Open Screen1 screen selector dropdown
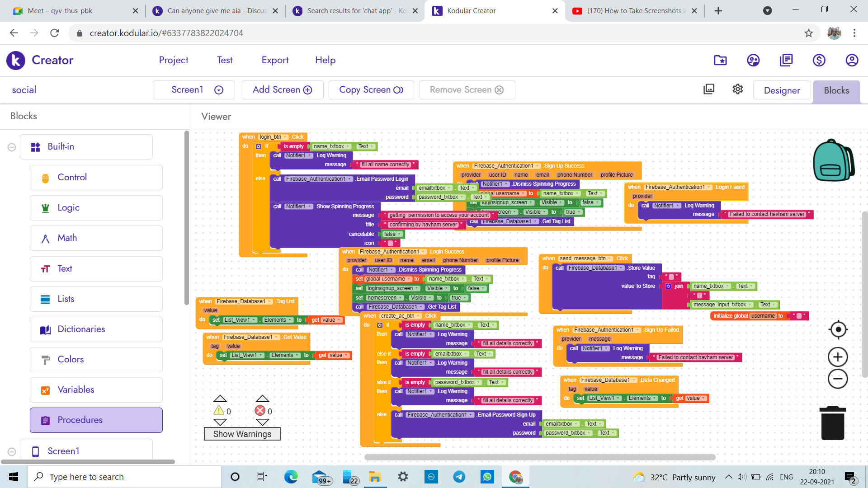The image size is (868, 488). [194, 90]
